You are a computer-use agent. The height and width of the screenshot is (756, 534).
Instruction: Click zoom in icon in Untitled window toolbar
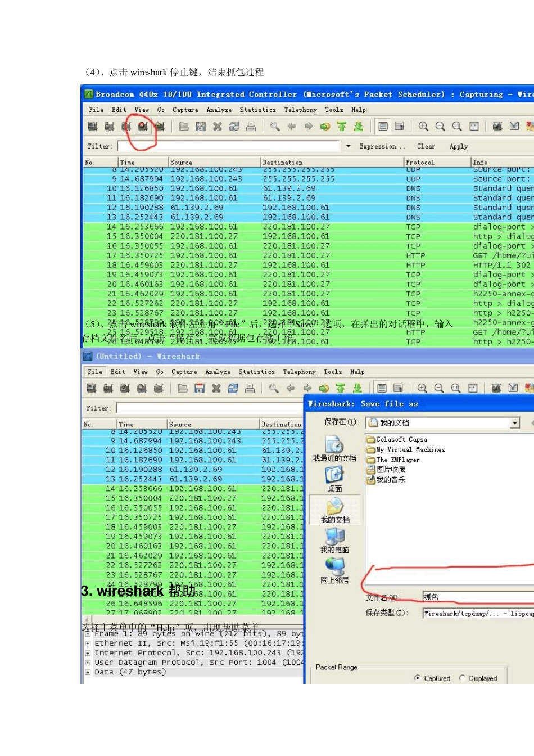point(422,389)
